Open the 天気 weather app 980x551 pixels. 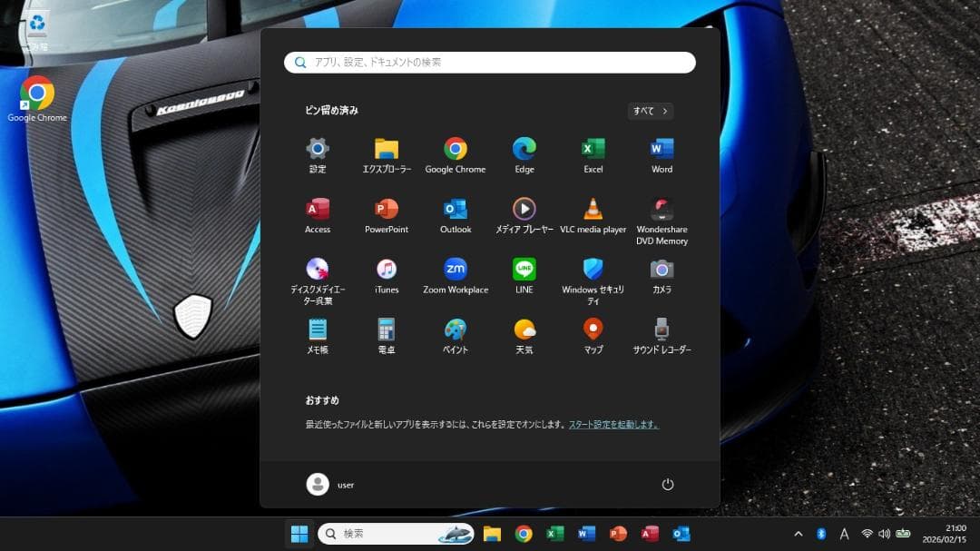point(524,336)
